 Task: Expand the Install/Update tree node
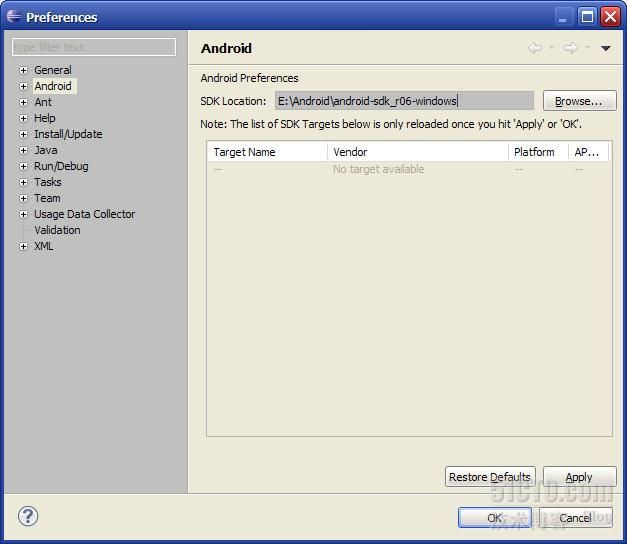(x=24, y=134)
